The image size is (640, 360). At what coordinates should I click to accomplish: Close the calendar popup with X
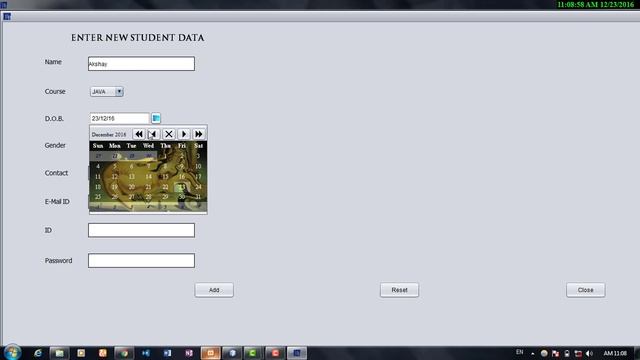coord(169,134)
